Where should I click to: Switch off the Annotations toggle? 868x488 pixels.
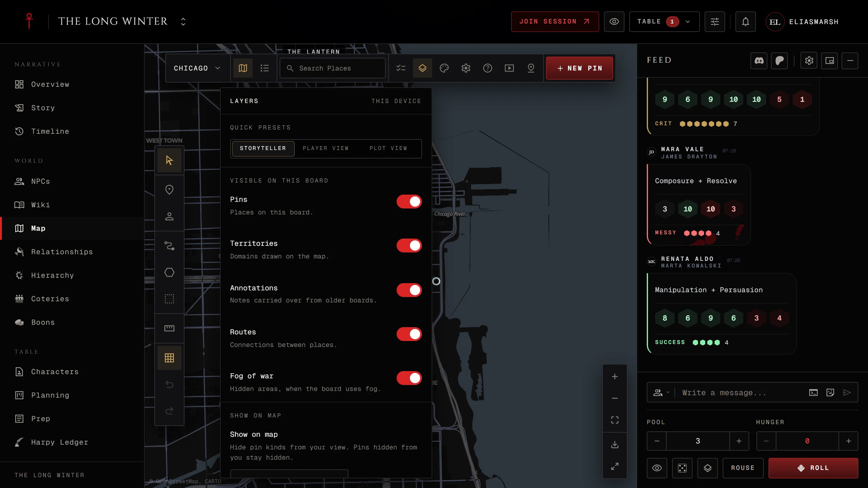409,290
